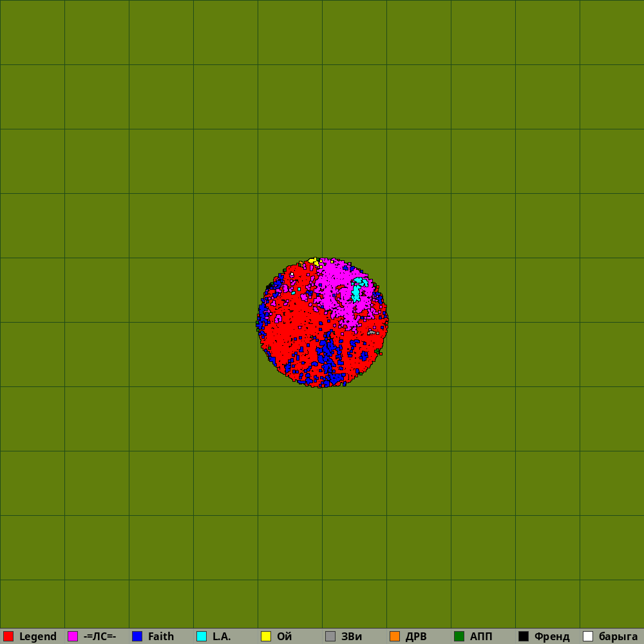
Task: Select the '-=ЛС=-' legend label
Action: [x=100, y=637]
